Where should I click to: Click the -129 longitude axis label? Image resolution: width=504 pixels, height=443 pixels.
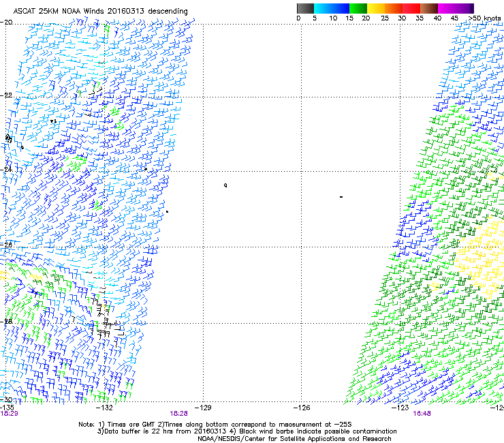click(203, 408)
